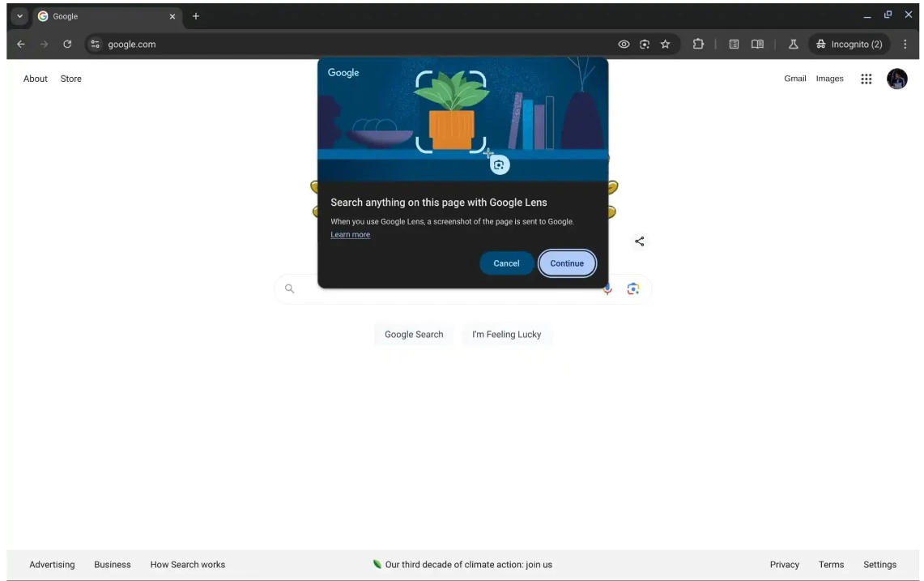Open the tab search chevron

[x=19, y=15]
